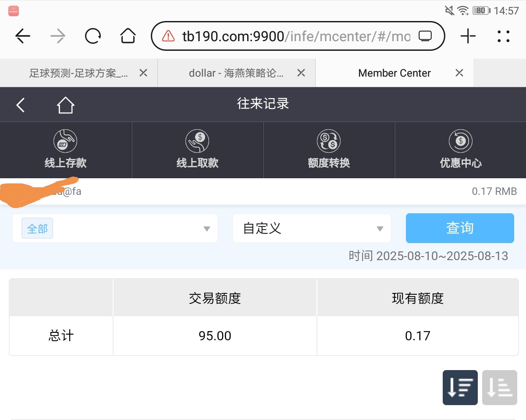The width and height of the screenshot is (526, 420).
Task: Switch to the dollar - 海燕策略论 tab
Action: pos(236,73)
